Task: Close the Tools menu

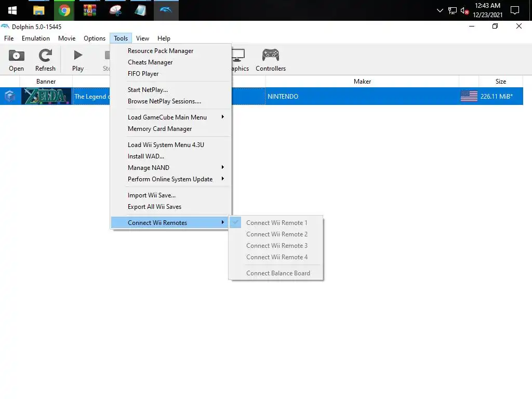Action: click(121, 38)
